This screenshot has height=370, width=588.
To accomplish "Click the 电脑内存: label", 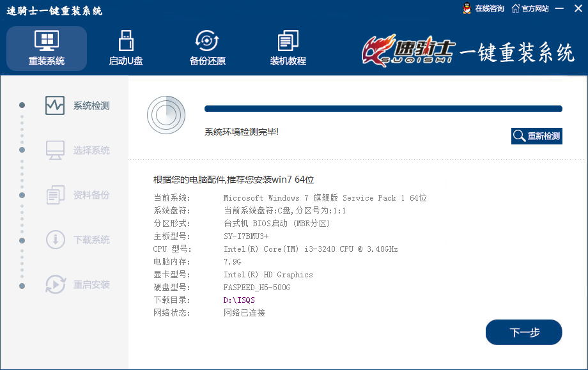I will coord(172,261).
